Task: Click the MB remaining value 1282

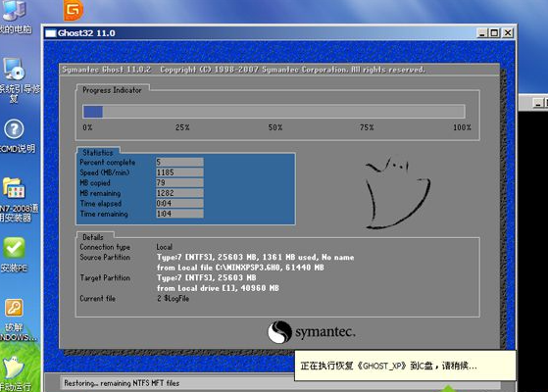Action: pos(179,193)
